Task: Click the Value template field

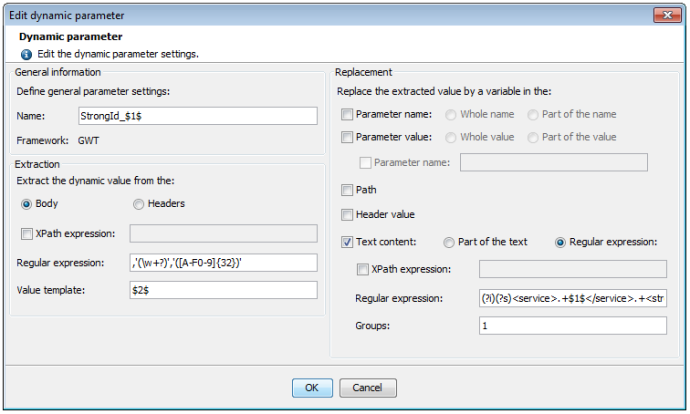Action: 223,290
